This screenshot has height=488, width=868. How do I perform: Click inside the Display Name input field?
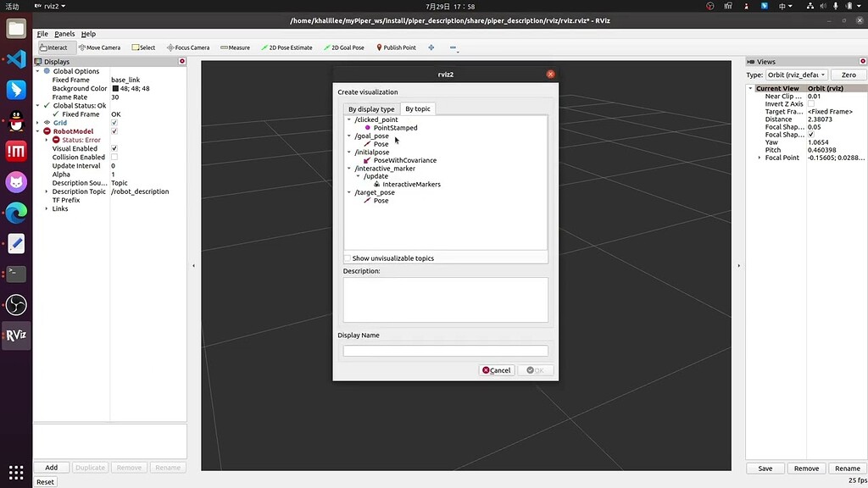[x=445, y=350]
